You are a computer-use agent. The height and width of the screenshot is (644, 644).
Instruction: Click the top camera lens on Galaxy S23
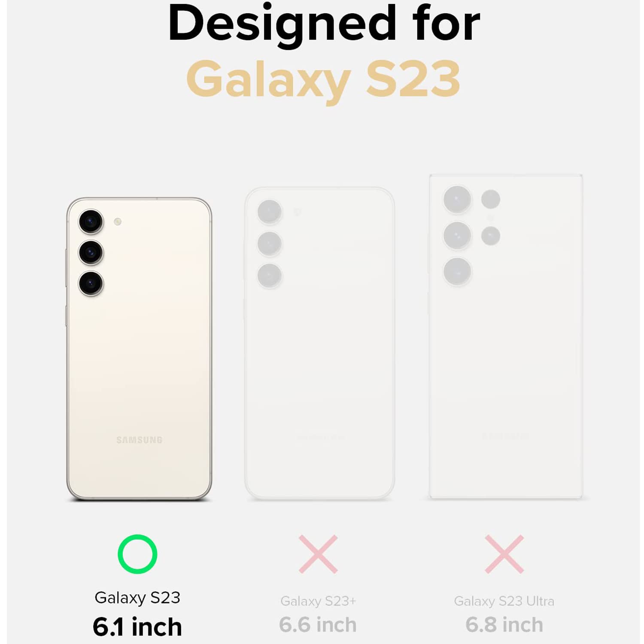point(91,222)
